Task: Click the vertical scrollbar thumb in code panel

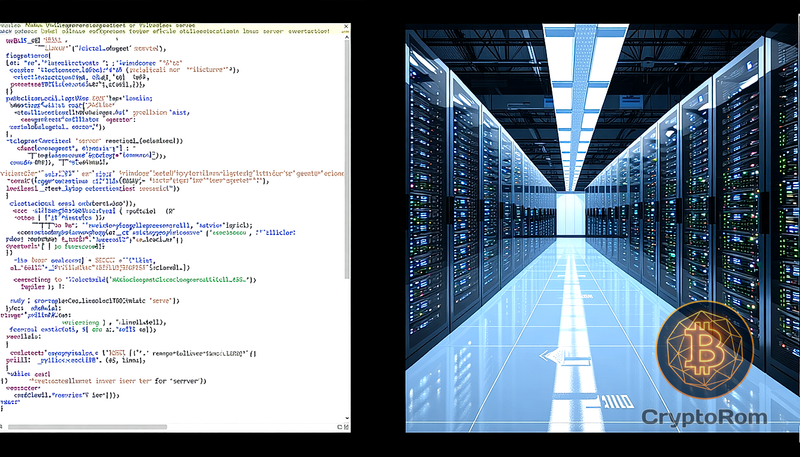Action: click(347, 159)
